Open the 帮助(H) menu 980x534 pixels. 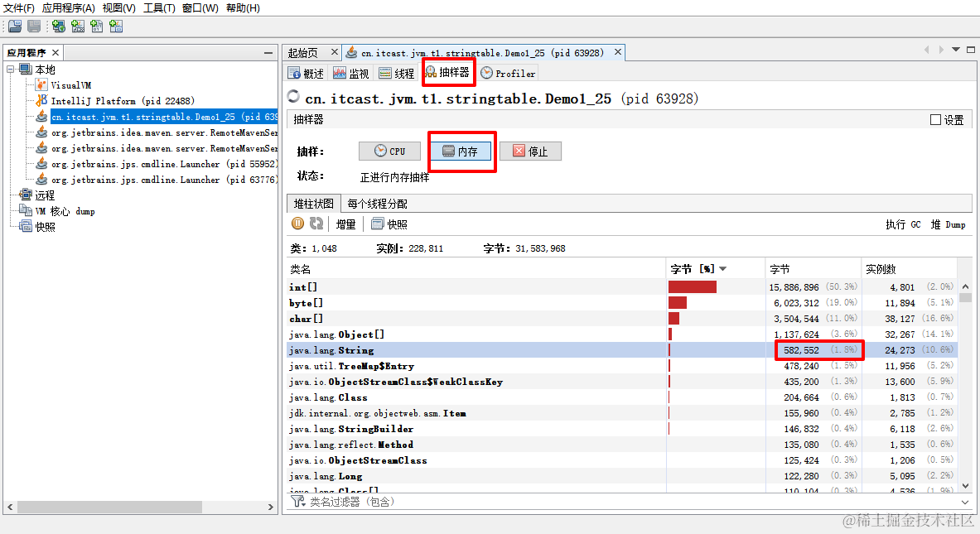point(243,8)
